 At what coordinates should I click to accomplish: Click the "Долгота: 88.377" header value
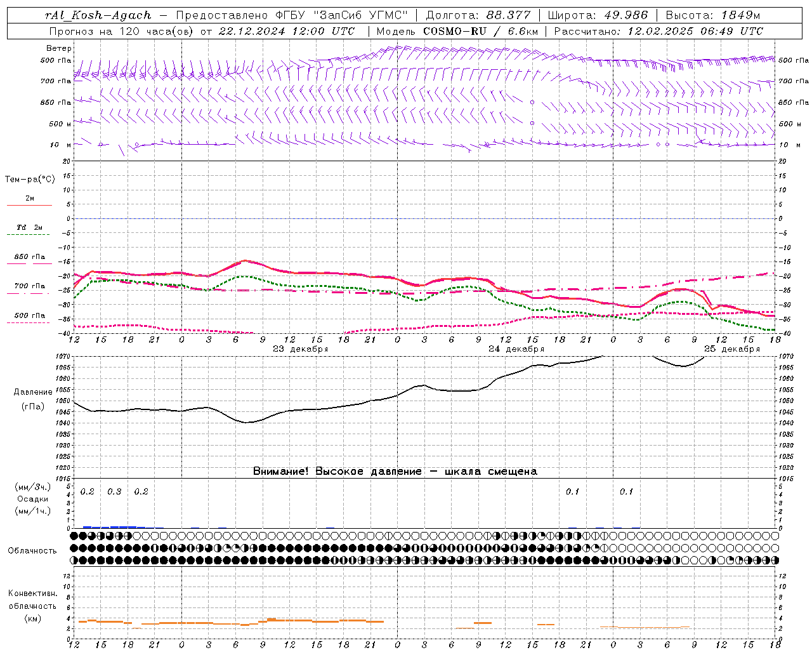(478, 15)
